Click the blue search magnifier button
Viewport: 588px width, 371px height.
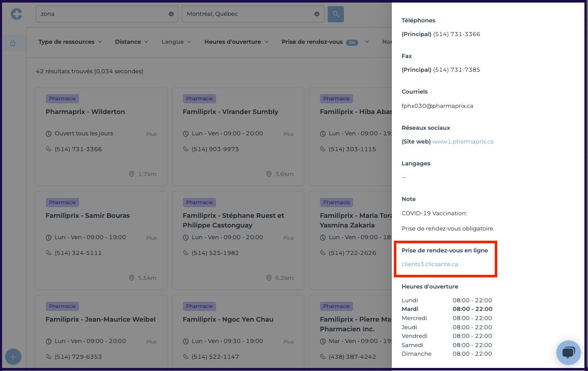336,14
